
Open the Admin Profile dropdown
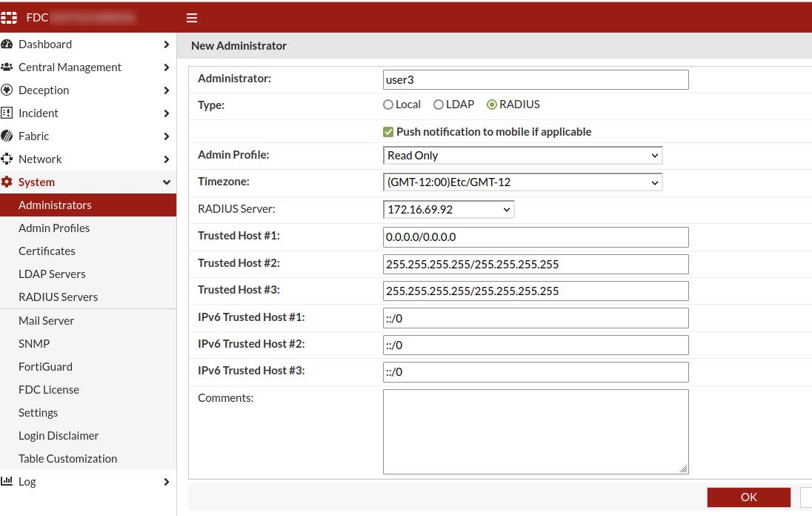(x=522, y=156)
